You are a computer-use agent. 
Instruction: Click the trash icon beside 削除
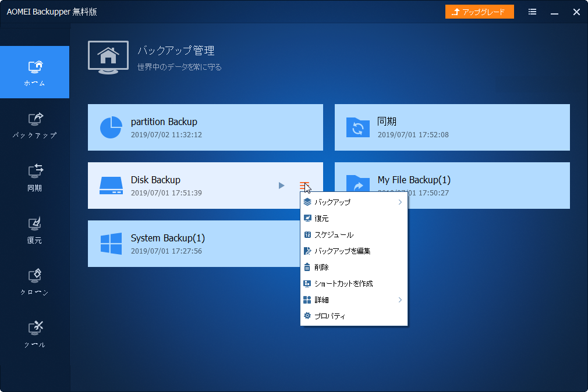(x=307, y=267)
